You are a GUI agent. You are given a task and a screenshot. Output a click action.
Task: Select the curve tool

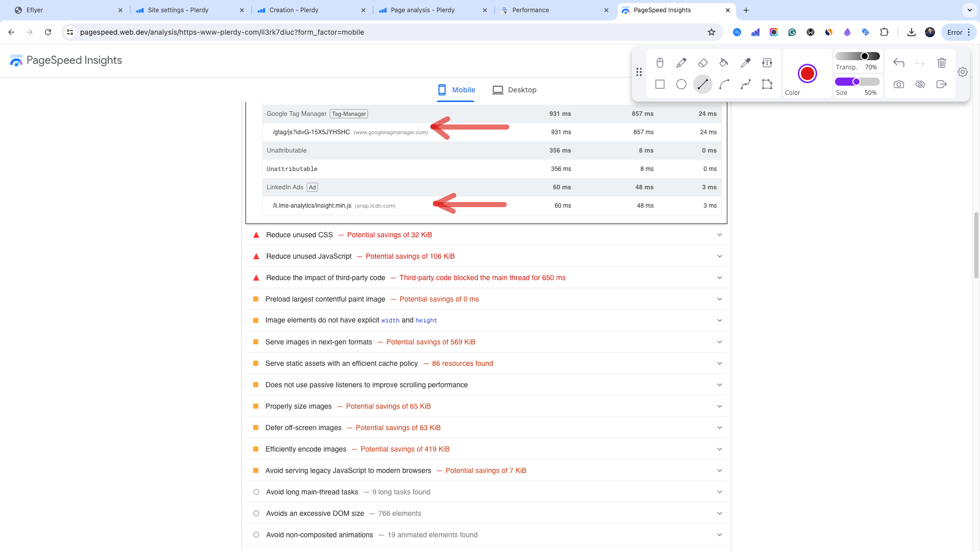pos(724,84)
